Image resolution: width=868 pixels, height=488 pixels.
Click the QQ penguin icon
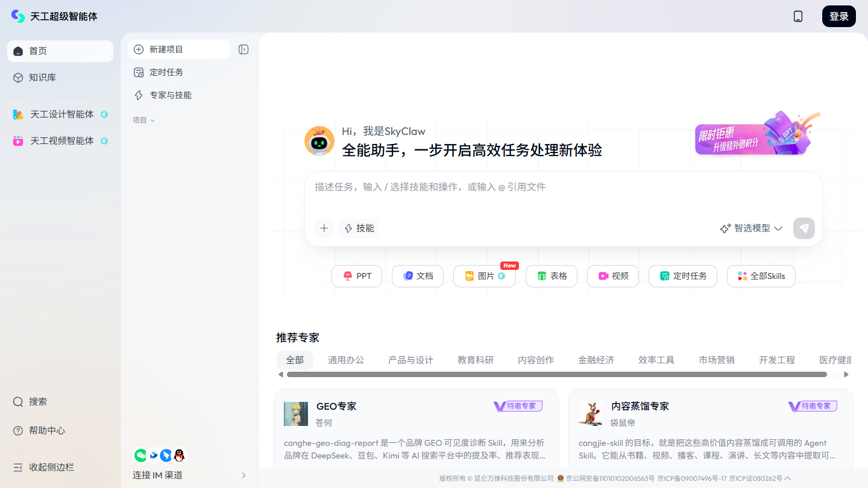[x=179, y=455]
